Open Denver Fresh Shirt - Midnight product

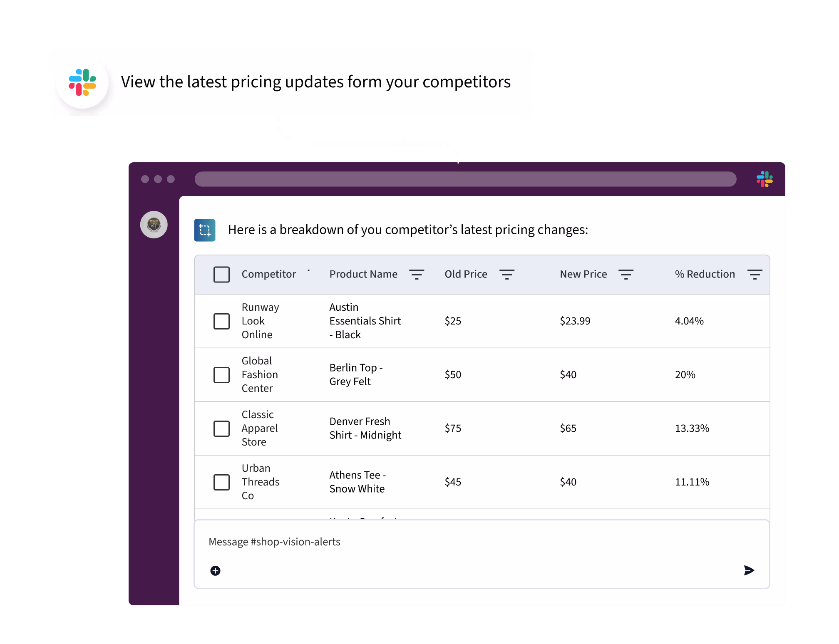click(365, 428)
